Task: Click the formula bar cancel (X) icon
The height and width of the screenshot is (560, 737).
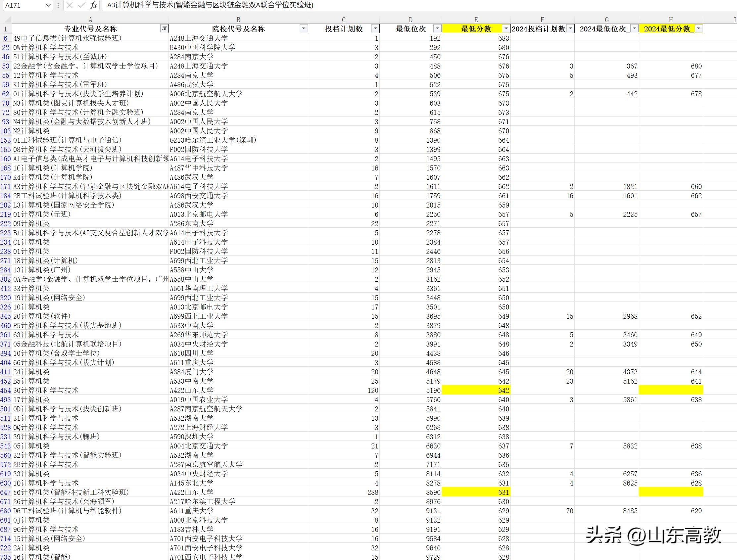Action: click(70, 5)
